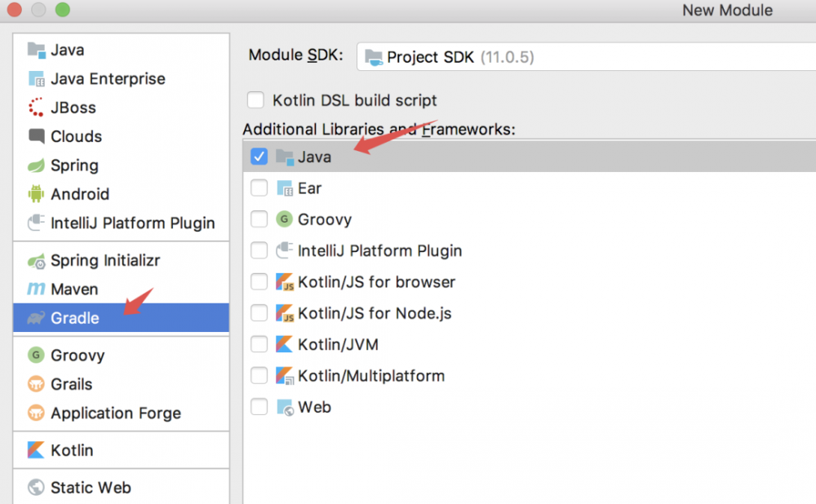Screen dimensions: 816x504
Task: Pick Application Forge in the sidebar
Action: [x=116, y=413]
